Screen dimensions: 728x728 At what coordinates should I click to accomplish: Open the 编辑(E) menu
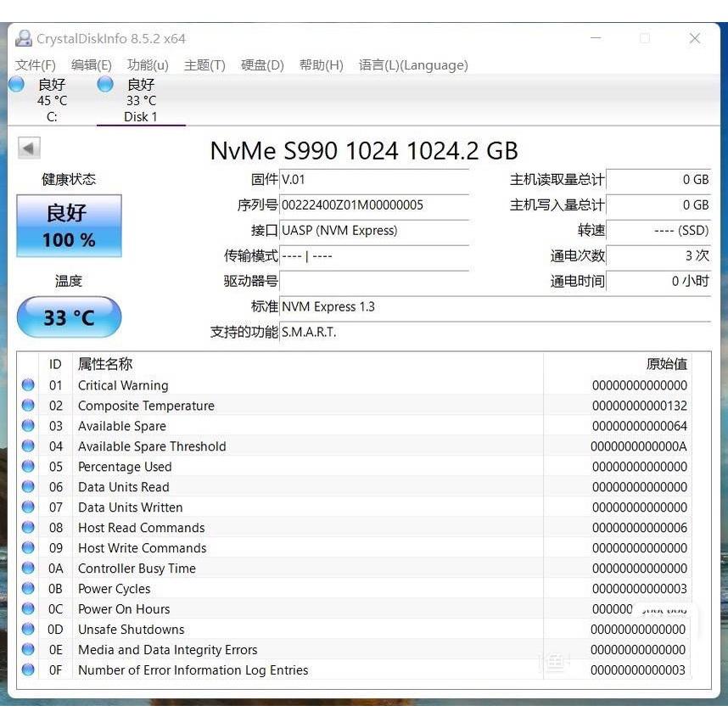pos(92,65)
